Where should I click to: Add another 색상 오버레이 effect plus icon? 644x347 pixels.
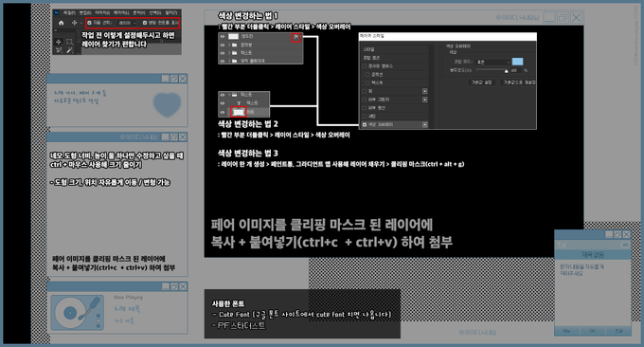coord(424,124)
